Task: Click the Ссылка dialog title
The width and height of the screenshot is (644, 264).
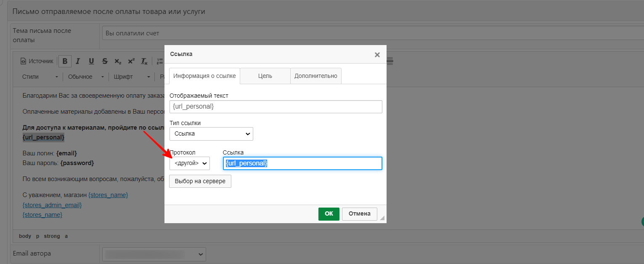Action: [181, 54]
